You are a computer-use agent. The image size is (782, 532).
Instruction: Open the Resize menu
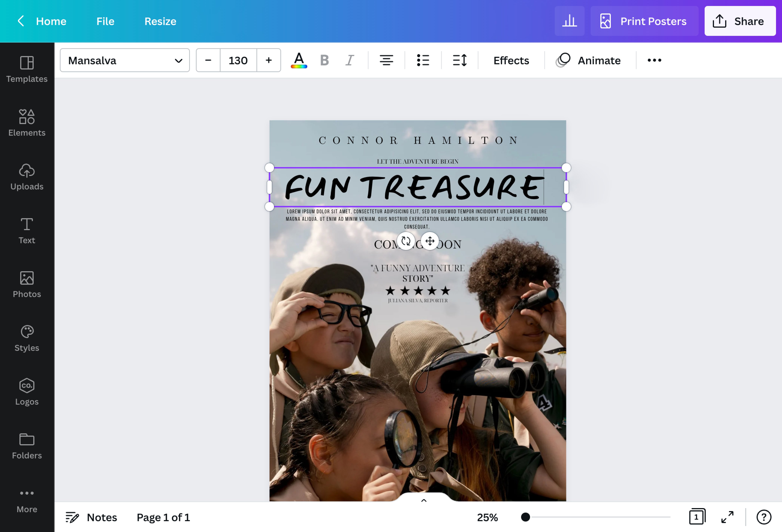[x=160, y=21]
